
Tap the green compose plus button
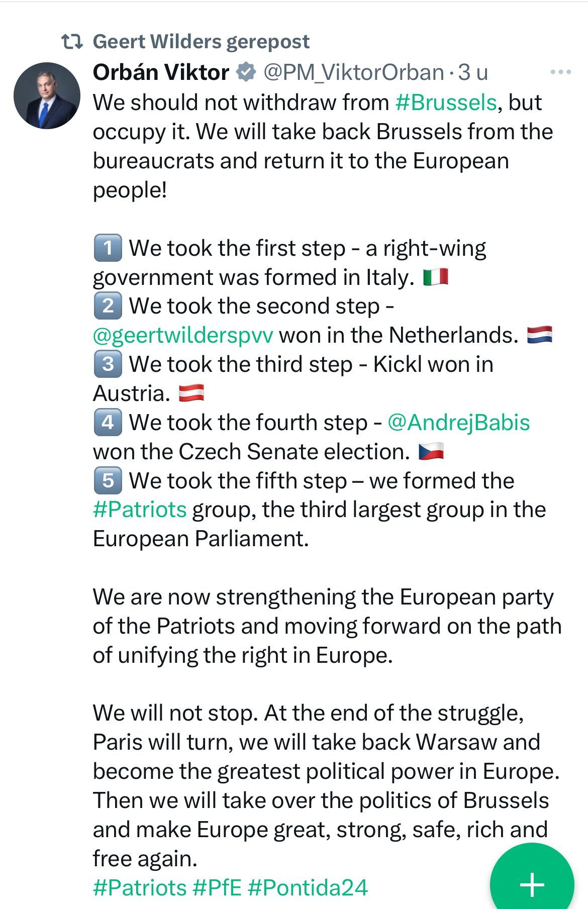point(532,883)
